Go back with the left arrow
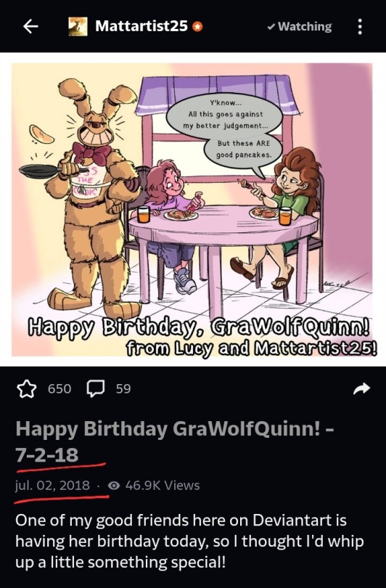Screen dimensions: 386x588 tap(30, 26)
